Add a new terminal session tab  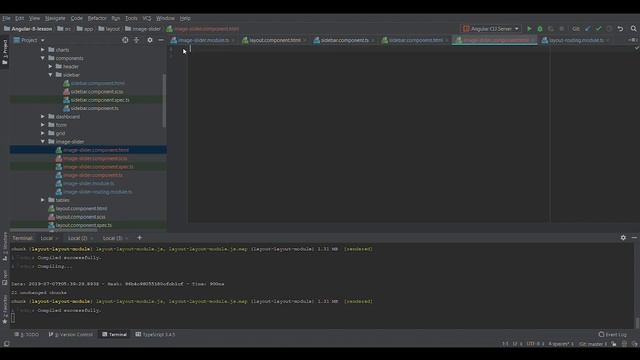tap(140, 238)
